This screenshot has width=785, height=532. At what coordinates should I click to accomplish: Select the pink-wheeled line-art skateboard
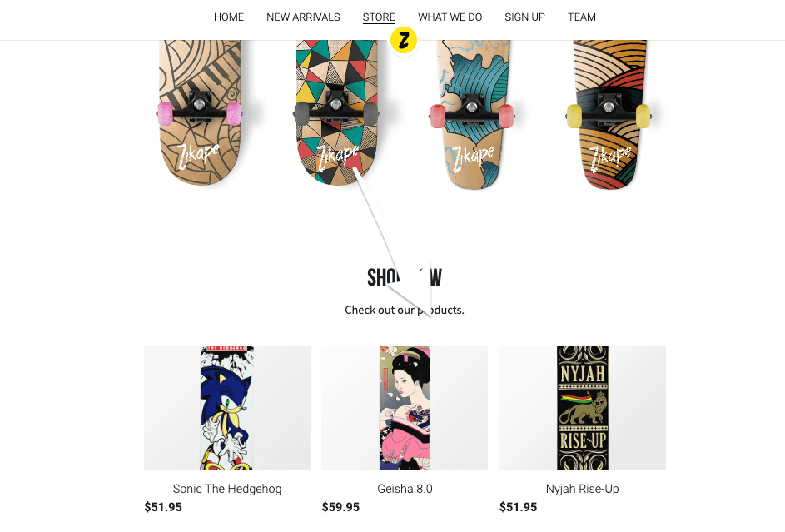(x=200, y=112)
